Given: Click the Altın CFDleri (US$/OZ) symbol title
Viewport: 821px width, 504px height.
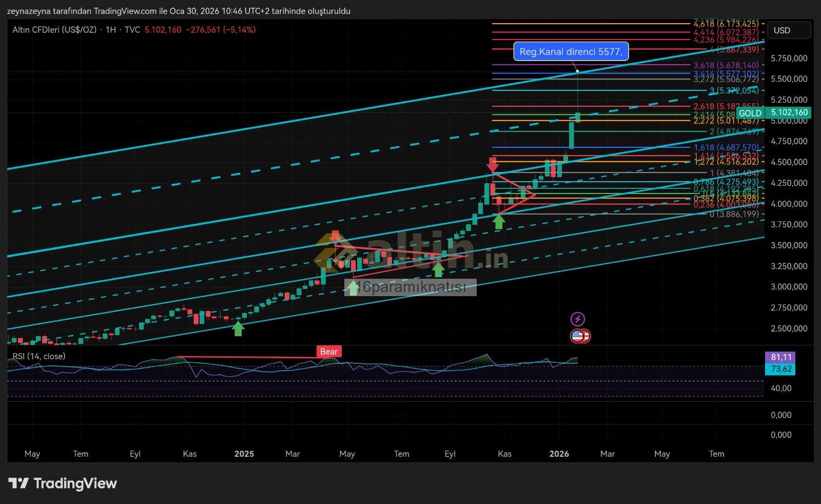Looking at the screenshot, I should pos(54,30).
